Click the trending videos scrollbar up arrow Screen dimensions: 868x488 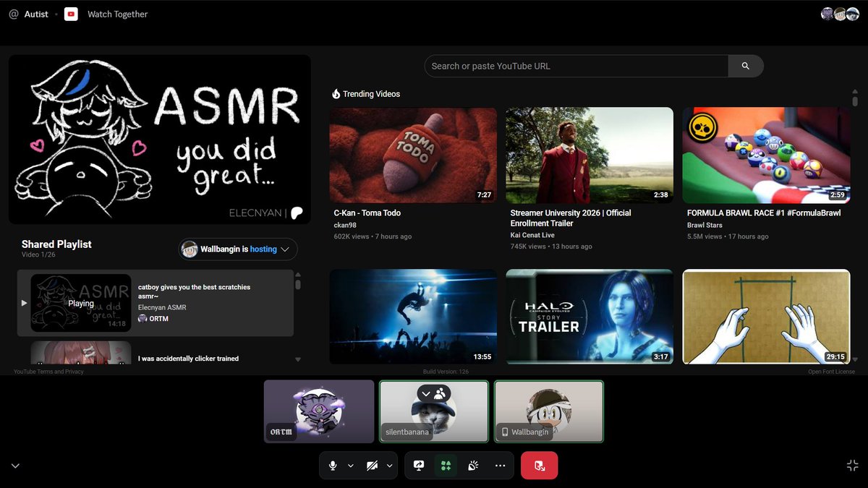tap(855, 91)
